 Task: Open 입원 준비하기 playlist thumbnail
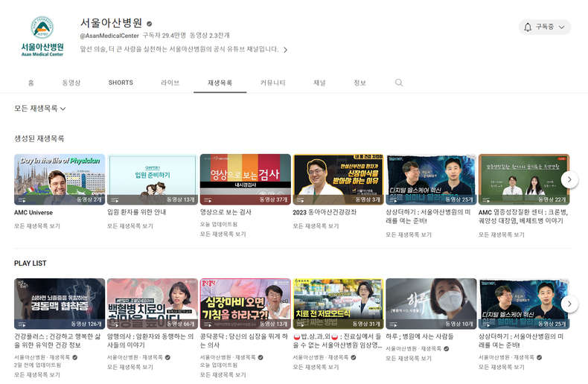tap(153, 179)
